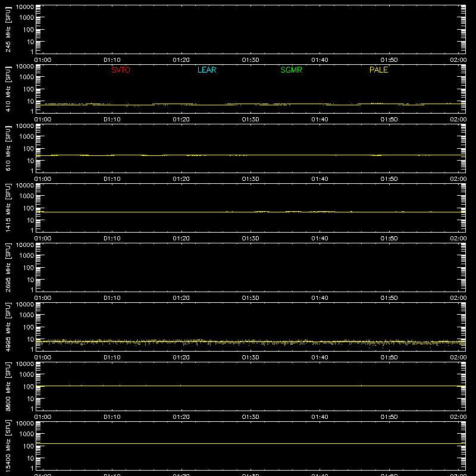
Task: Click the 8800 MHz [SFU] axis label
Action: click(x=8, y=386)
